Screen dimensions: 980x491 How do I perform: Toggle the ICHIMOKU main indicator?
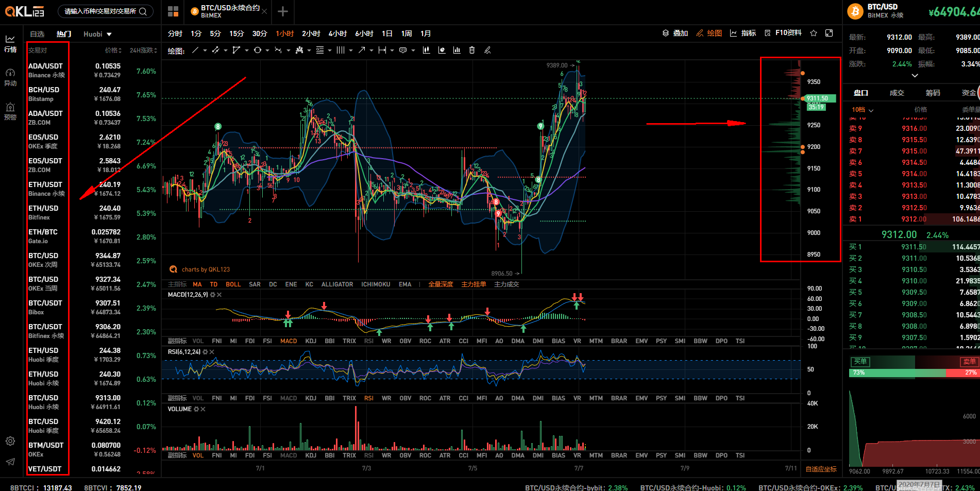click(x=376, y=284)
